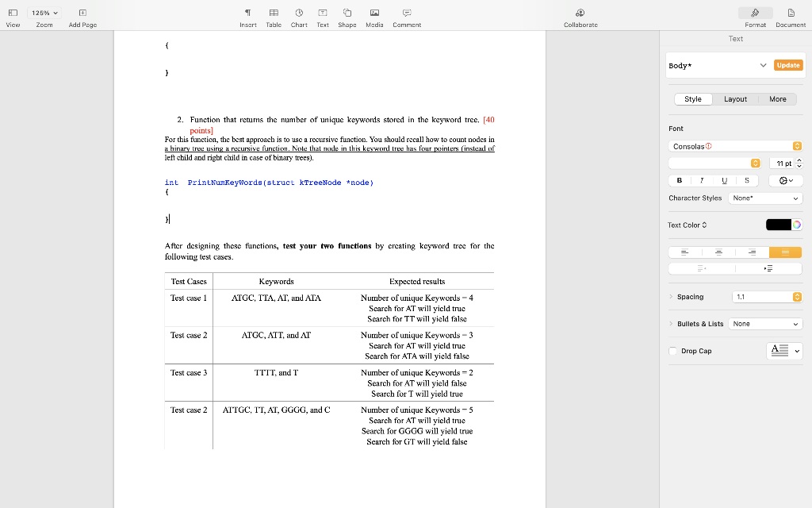Click the Update button next to Body*
The width and height of the screenshot is (812, 508).
point(787,65)
